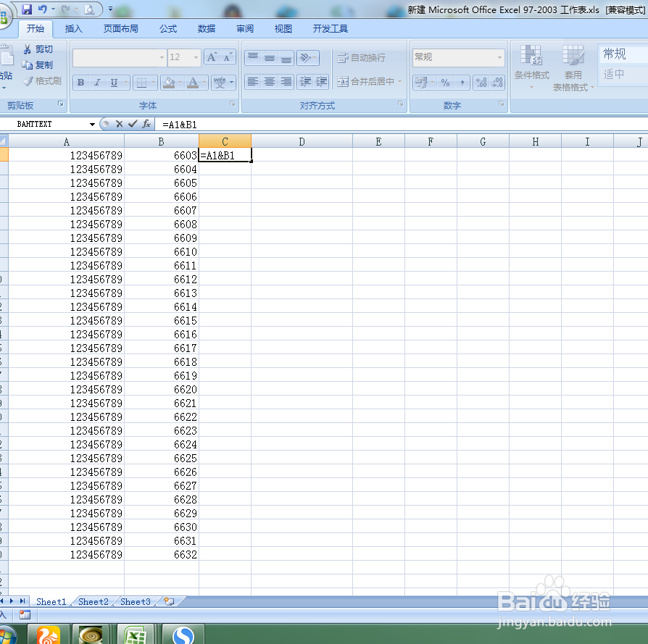This screenshot has width=648, height=644.
Task: Click in the formula bar showing =A1&B1
Action: [401, 125]
